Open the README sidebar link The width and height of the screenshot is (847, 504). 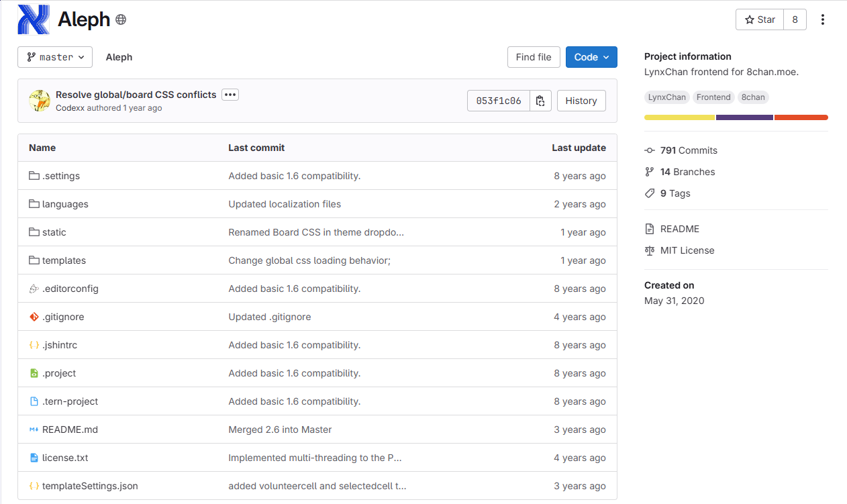tap(680, 229)
